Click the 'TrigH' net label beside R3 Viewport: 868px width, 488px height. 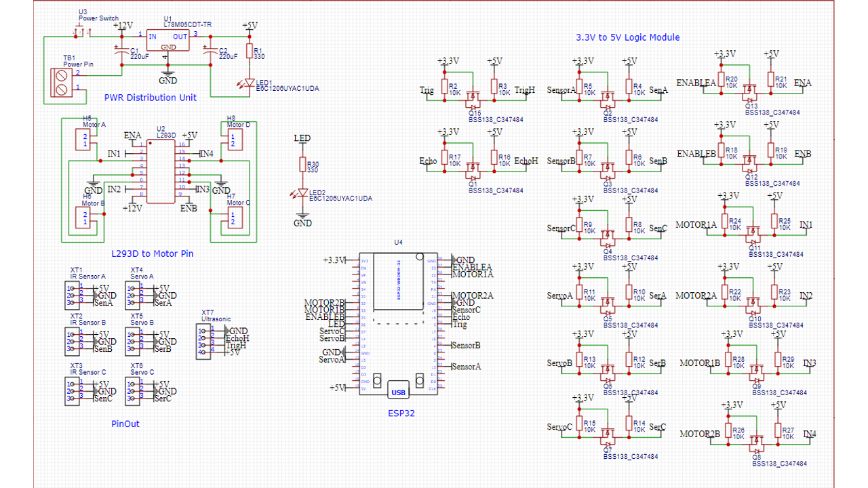coord(525,90)
